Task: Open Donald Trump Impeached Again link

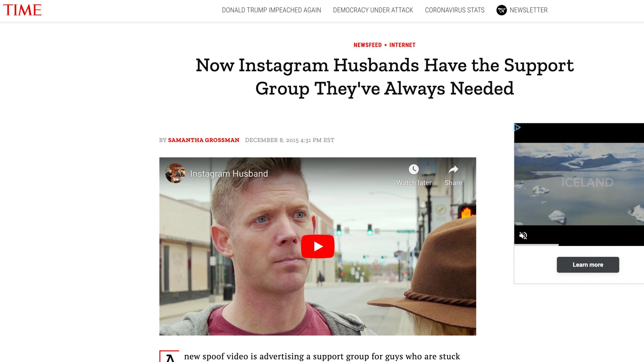Action: [271, 10]
